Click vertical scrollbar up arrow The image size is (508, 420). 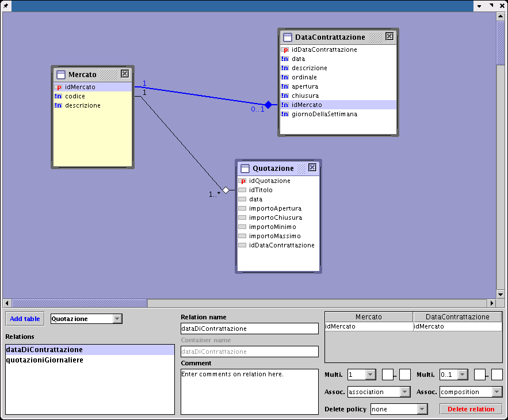(501, 16)
